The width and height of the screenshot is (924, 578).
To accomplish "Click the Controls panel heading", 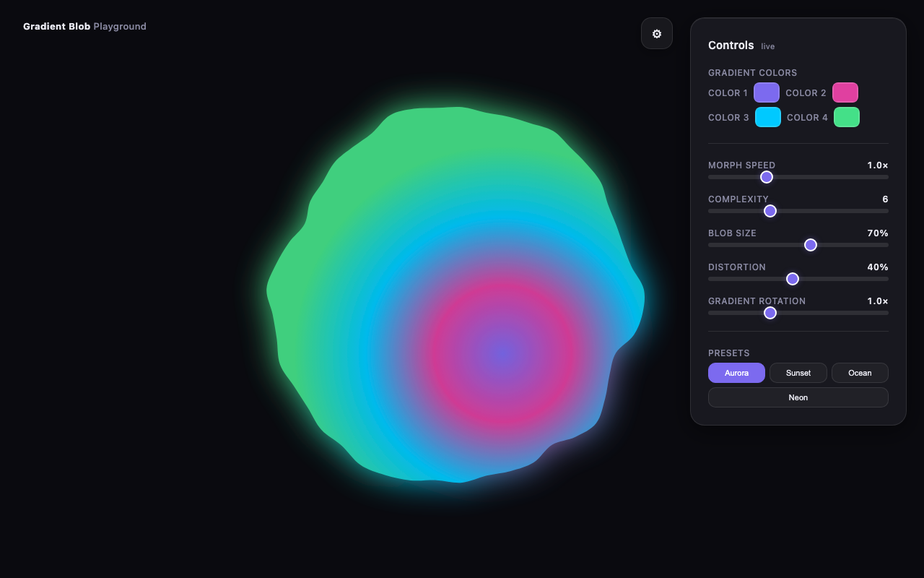I will click(x=731, y=45).
